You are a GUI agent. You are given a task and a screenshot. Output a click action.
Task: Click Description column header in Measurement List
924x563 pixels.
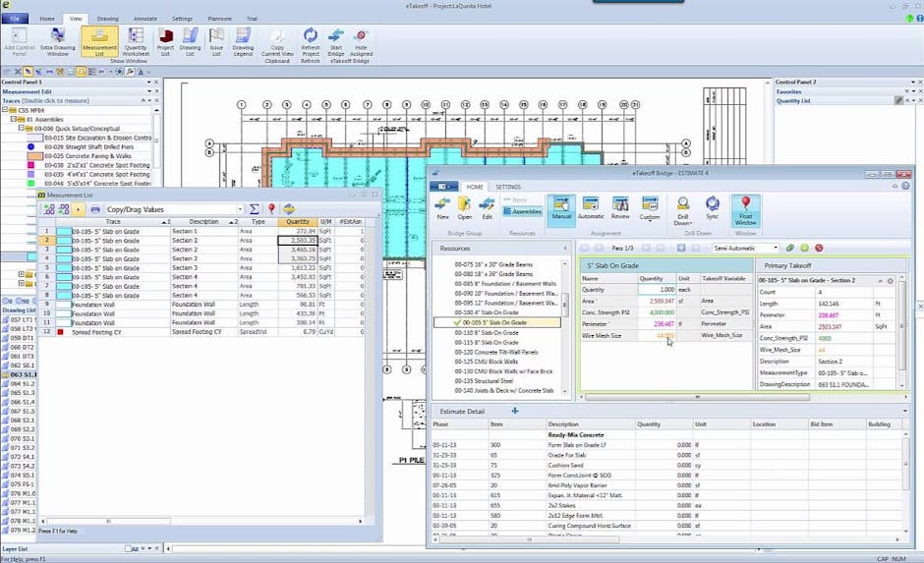203,221
